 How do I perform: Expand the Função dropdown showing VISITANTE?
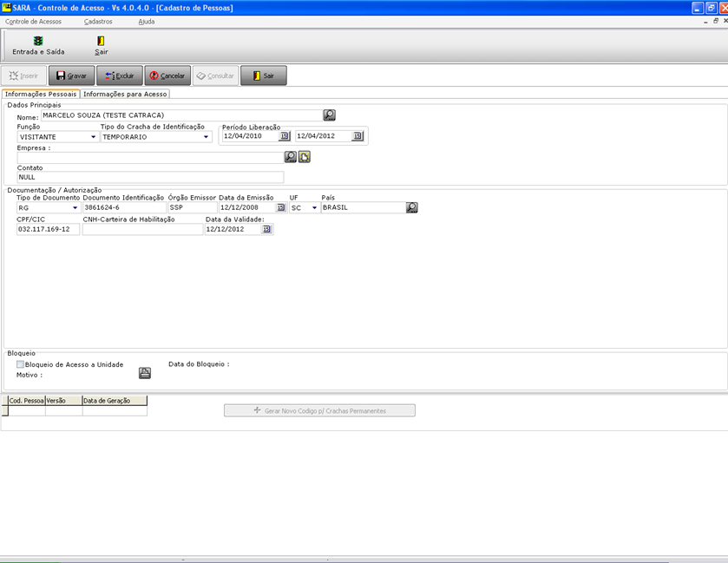94,137
